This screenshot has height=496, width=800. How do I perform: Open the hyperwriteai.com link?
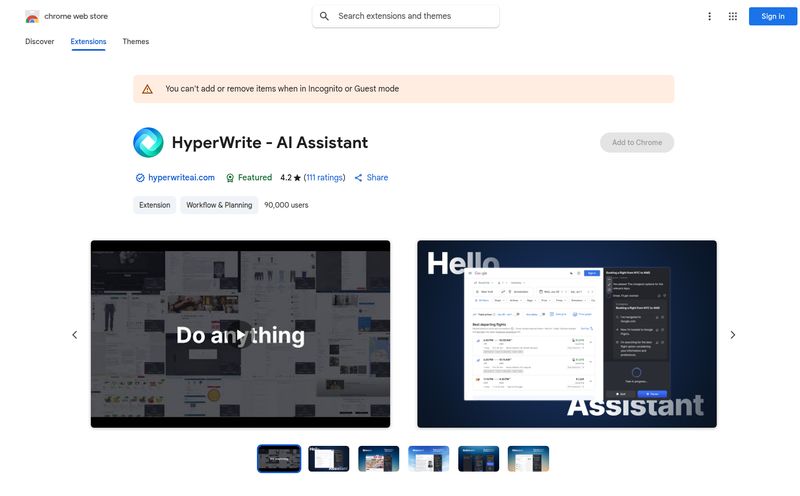[181, 178]
